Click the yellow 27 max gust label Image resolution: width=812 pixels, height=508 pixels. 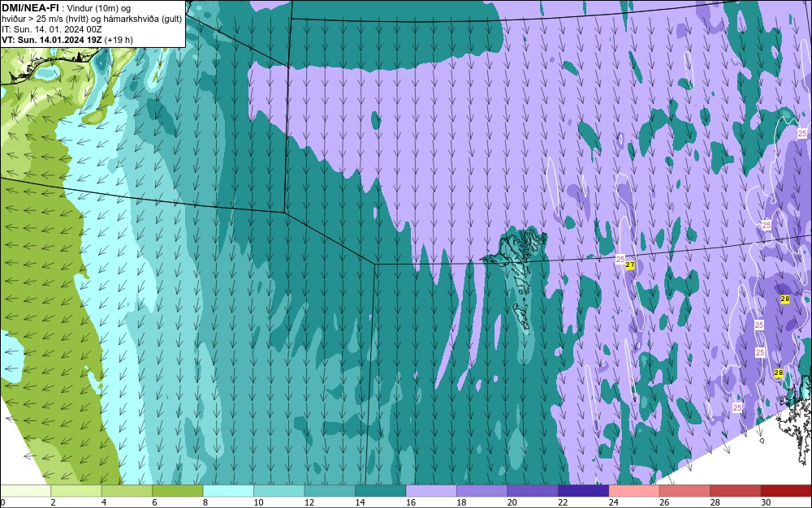pyautogui.click(x=630, y=265)
